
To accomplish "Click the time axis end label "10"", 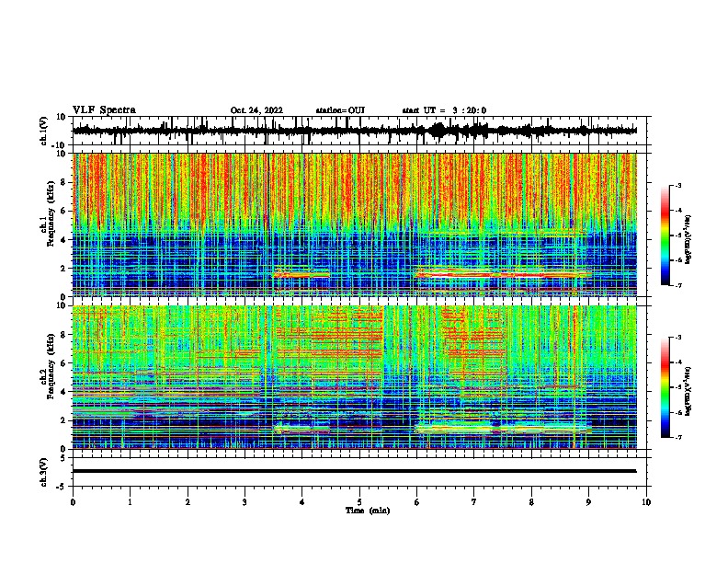I will [x=646, y=502].
